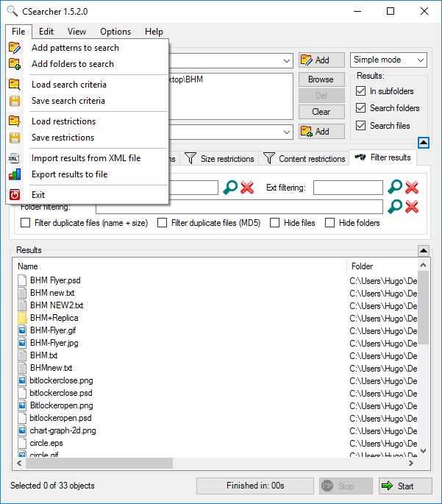Viewport: 442px width, 504px height.
Task: Switch to Size restrictions tab
Action: tap(219, 158)
